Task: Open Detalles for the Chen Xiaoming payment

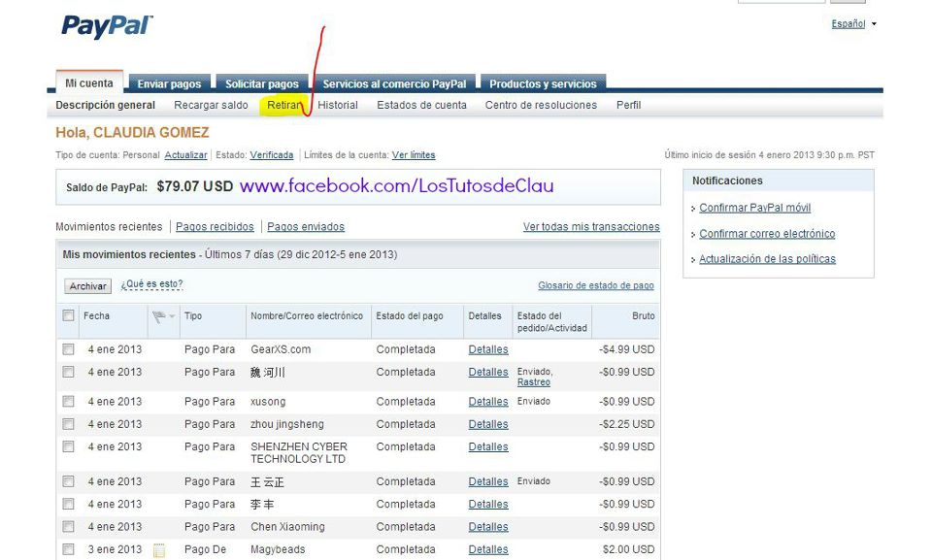Action: [x=488, y=527]
